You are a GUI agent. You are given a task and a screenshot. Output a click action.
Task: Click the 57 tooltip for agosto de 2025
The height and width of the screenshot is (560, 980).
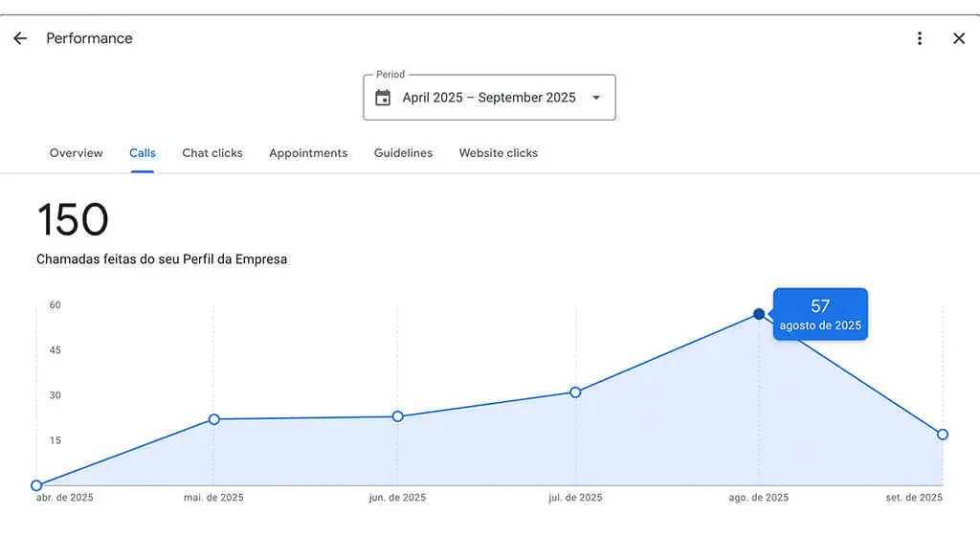pos(819,314)
